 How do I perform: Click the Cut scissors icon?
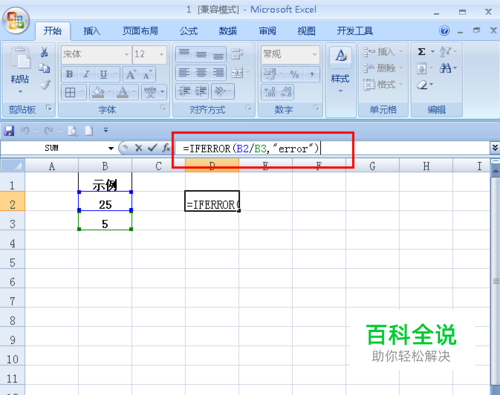(44, 52)
